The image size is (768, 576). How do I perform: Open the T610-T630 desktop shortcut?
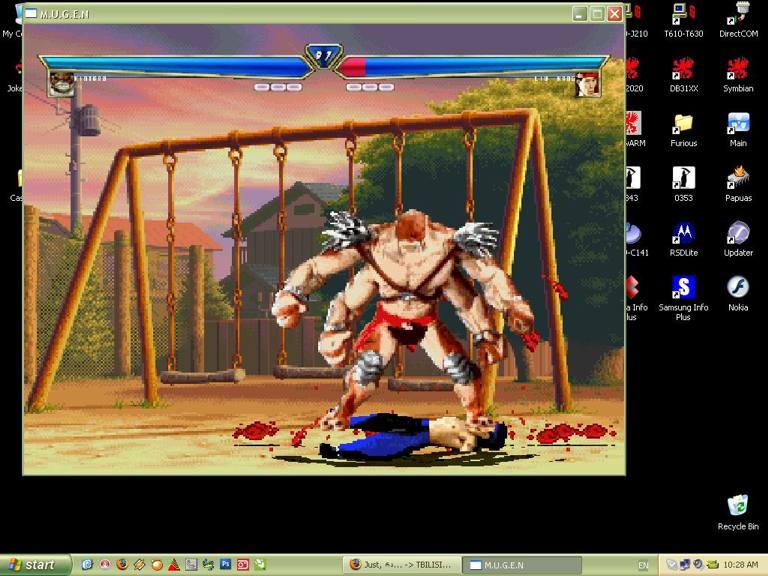point(683,15)
